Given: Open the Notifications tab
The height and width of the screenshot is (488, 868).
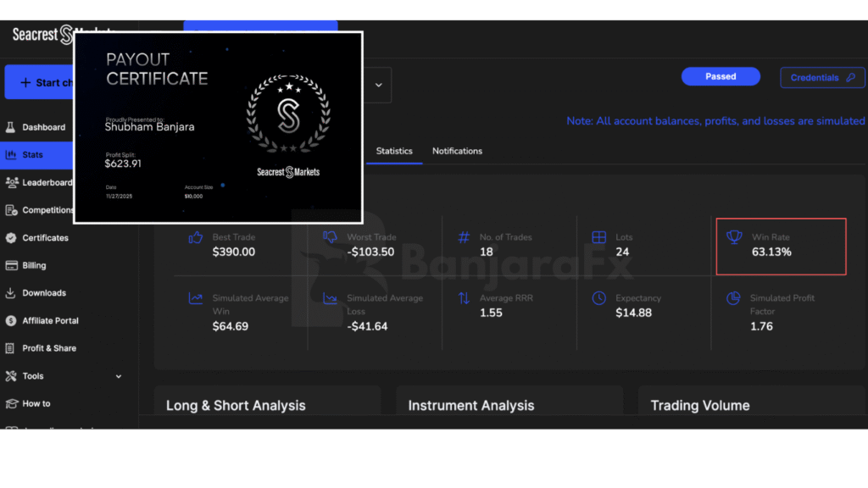Looking at the screenshot, I should pyautogui.click(x=457, y=151).
